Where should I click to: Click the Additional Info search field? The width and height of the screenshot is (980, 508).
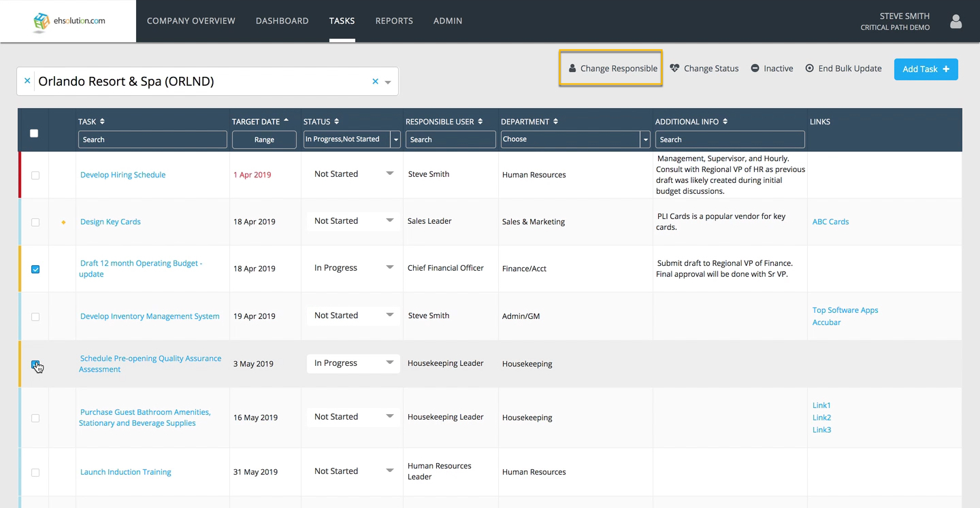[730, 139]
